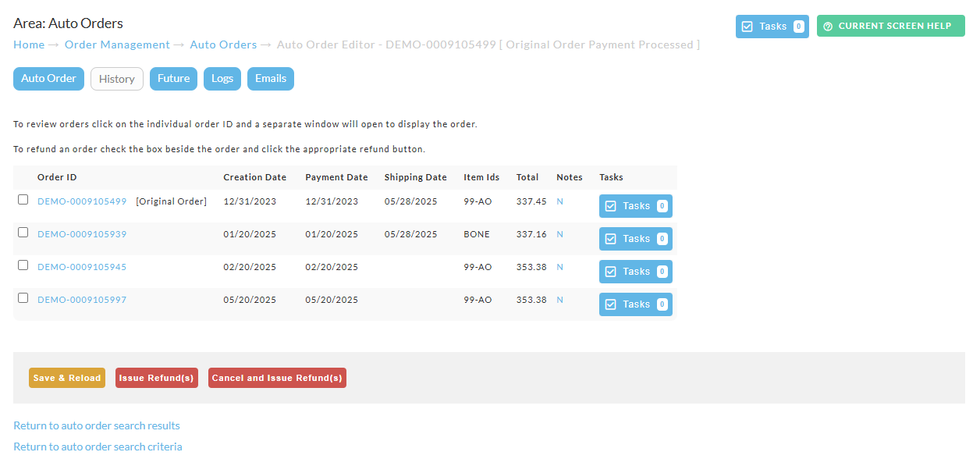Click Save & Reload
Image resolution: width=980 pixels, height=459 pixels.
coord(67,378)
